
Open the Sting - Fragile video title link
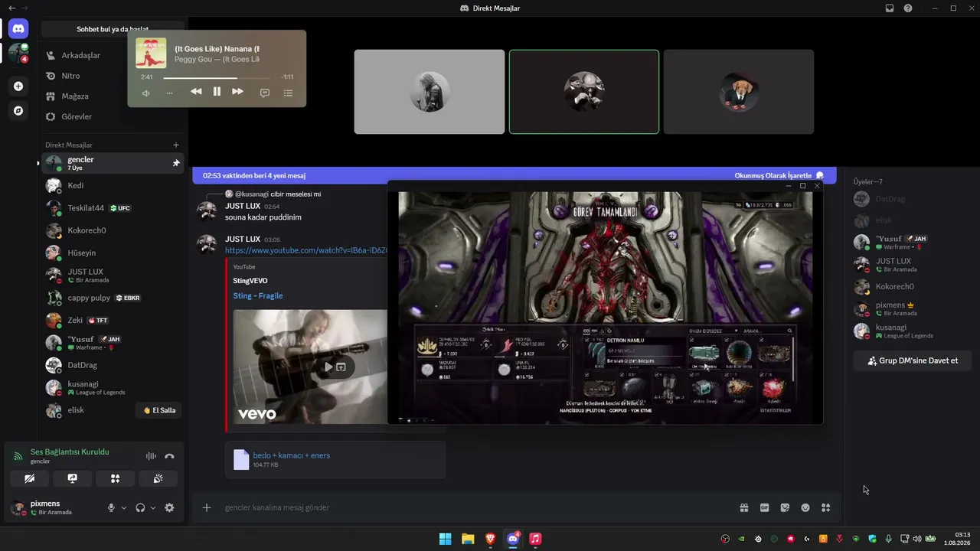(258, 295)
